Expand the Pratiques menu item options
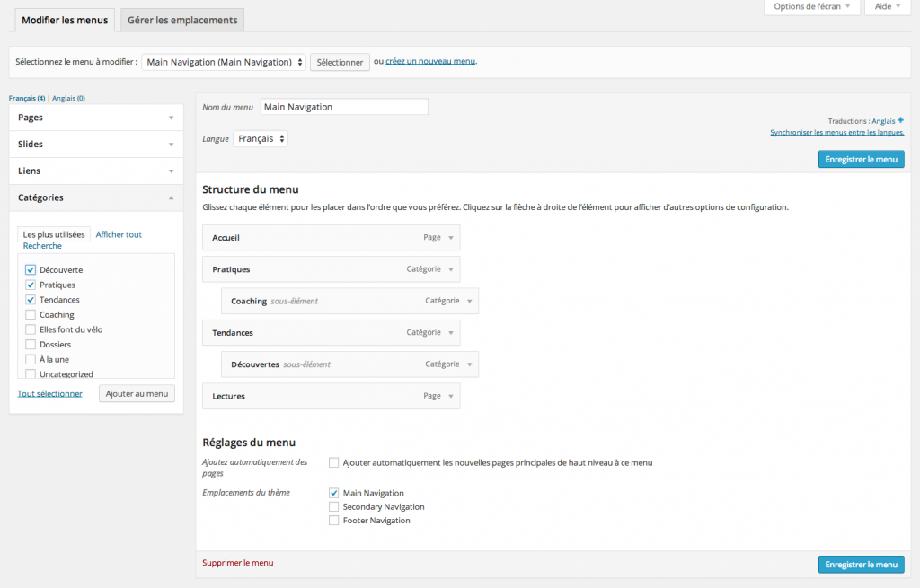This screenshot has height=588, width=920. (451, 269)
